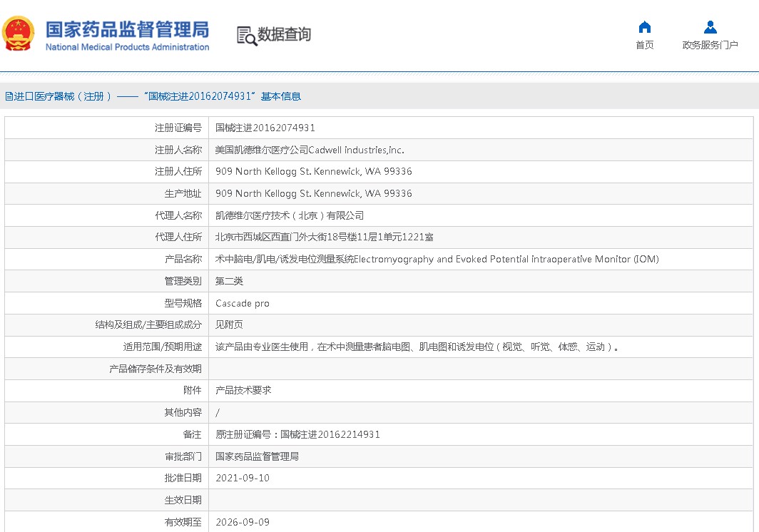
Task: Click 国家药品监督管理局 site title
Action: pyautogui.click(x=127, y=29)
